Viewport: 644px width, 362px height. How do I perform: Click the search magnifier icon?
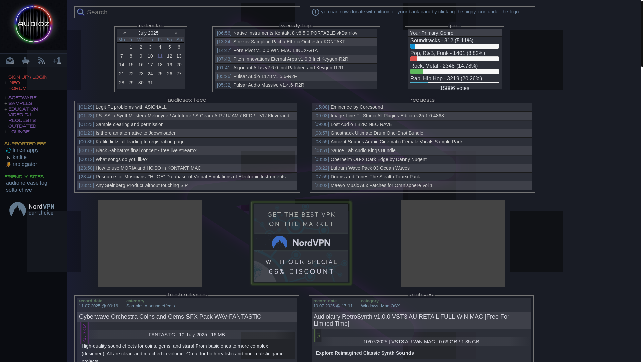80,12
